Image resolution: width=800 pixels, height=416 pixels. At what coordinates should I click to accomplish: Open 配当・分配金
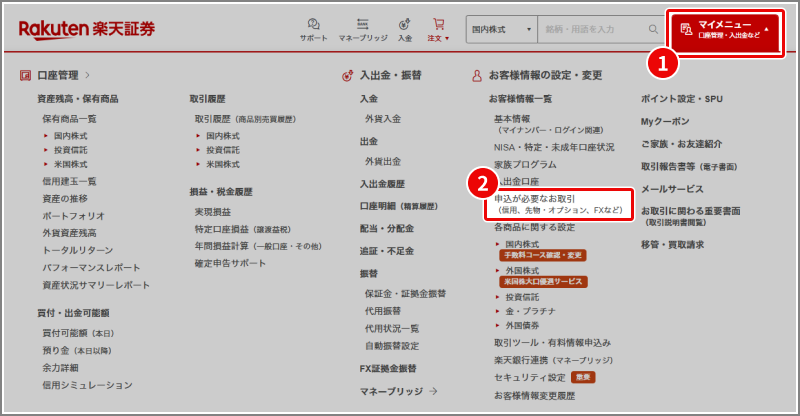click(x=387, y=229)
